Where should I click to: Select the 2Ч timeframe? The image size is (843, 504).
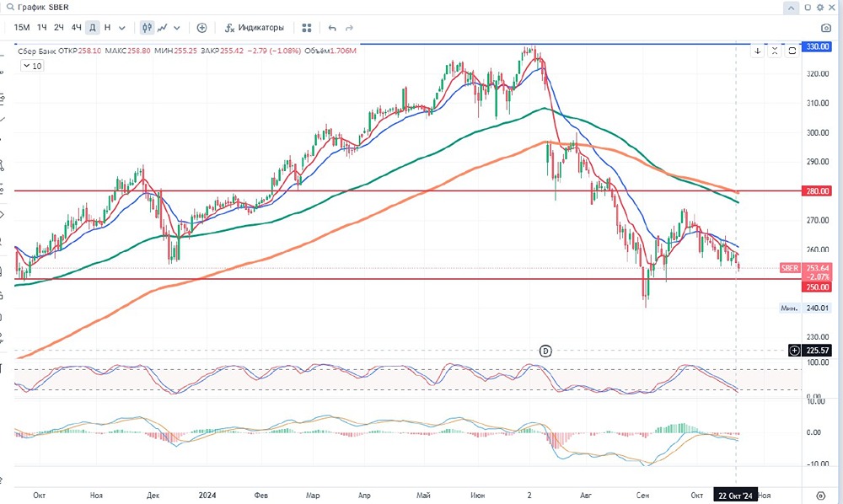pos(59,28)
